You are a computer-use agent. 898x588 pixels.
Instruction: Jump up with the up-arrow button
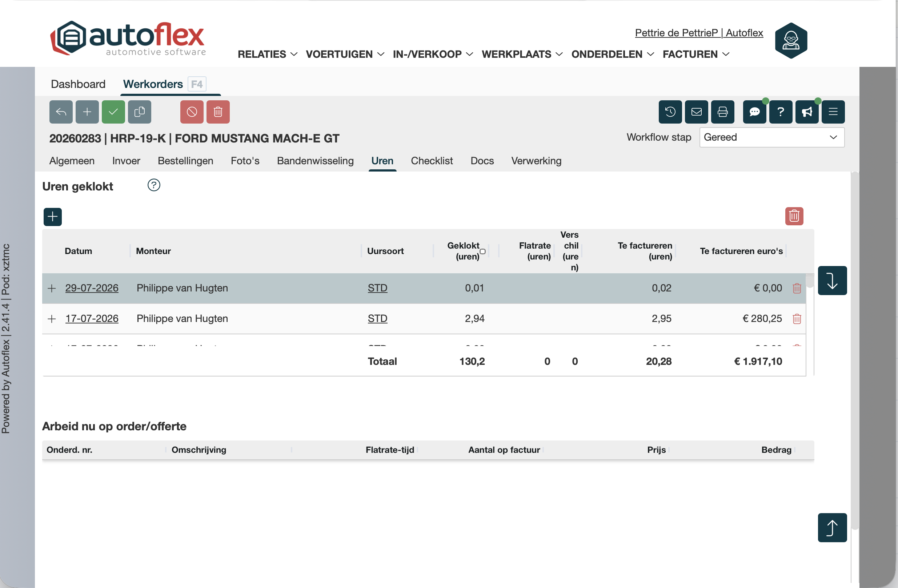pos(832,527)
